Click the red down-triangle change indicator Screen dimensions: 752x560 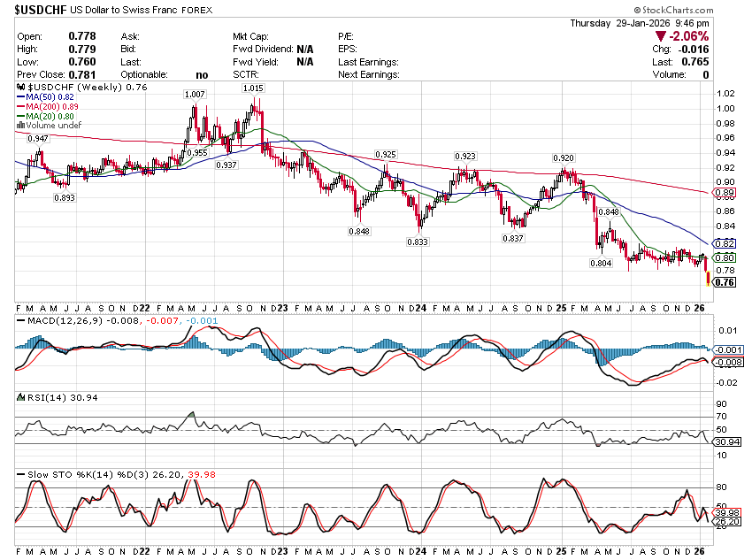point(659,35)
